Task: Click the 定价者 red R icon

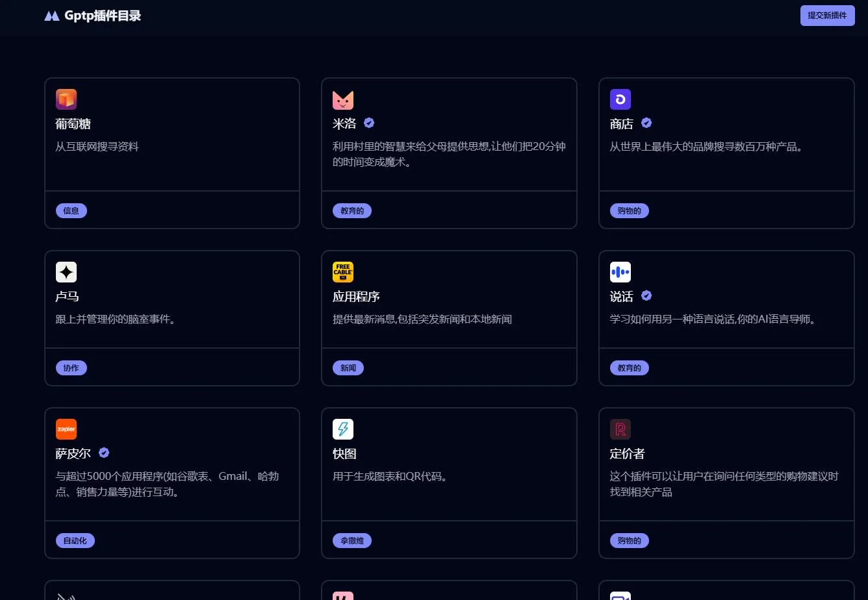Action: point(620,429)
